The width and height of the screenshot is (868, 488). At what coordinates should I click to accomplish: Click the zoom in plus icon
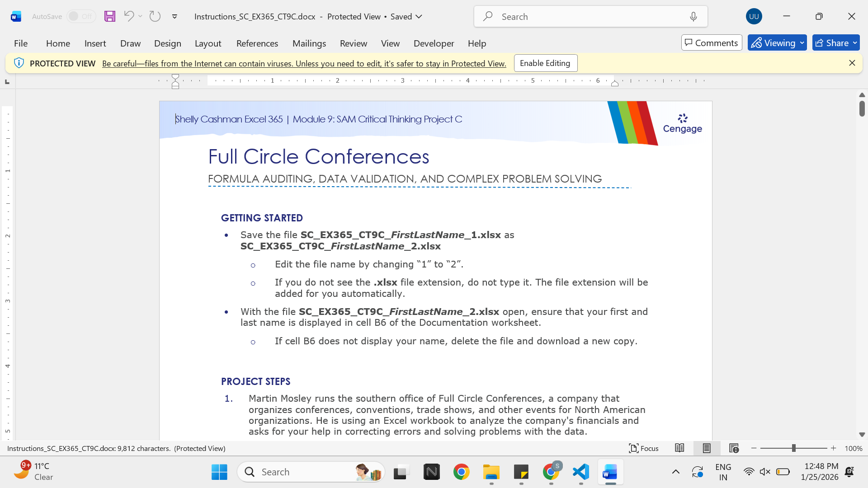coord(834,448)
